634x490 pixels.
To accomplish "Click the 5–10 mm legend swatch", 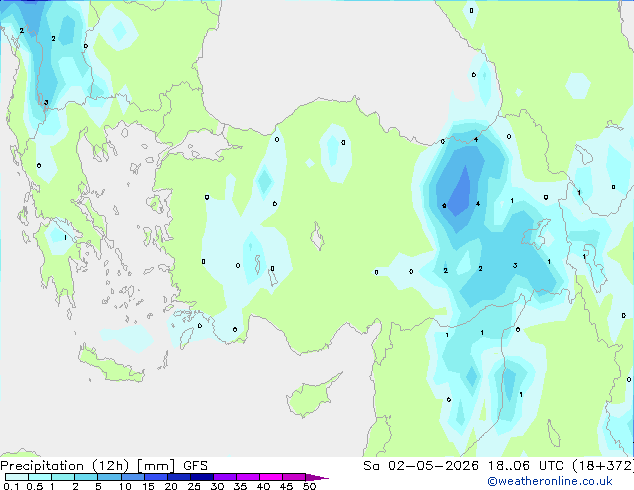I will click(x=109, y=477).
